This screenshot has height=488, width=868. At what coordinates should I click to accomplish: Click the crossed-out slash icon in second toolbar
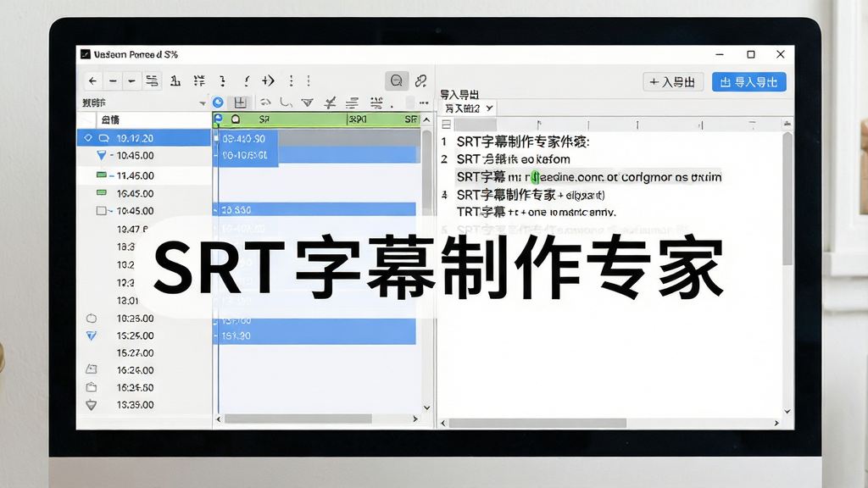point(330,103)
